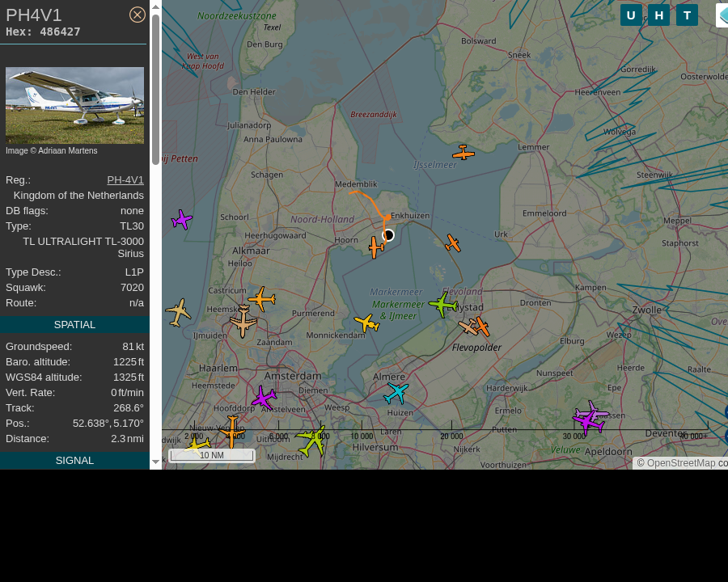Viewport: 728px width, 582px height.
Task: Click the Image © Adriaan Martens credit
Action: [52, 151]
